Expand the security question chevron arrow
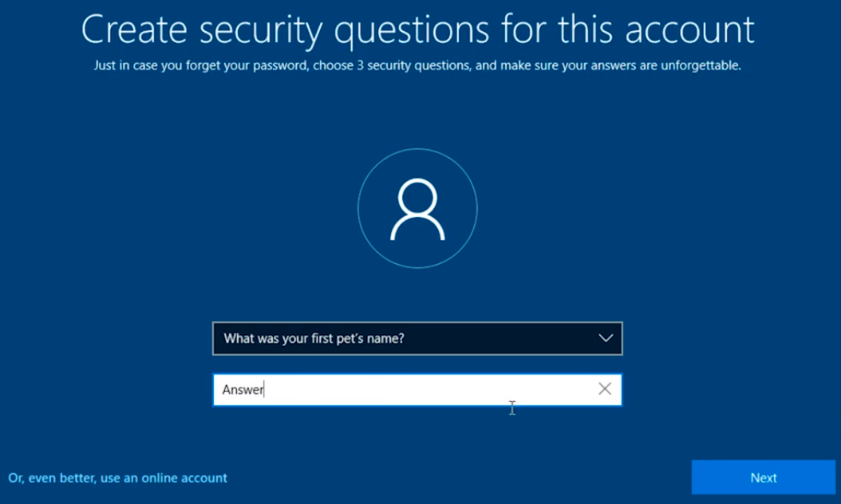 pyautogui.click(x=606, y=338)
